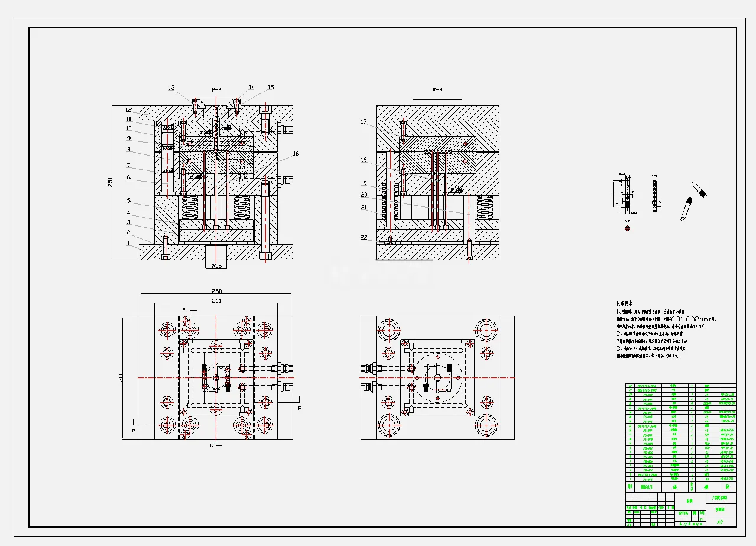The image size is (756, 546).
Task: Pick part label number 21
Action: click(364, 207)
